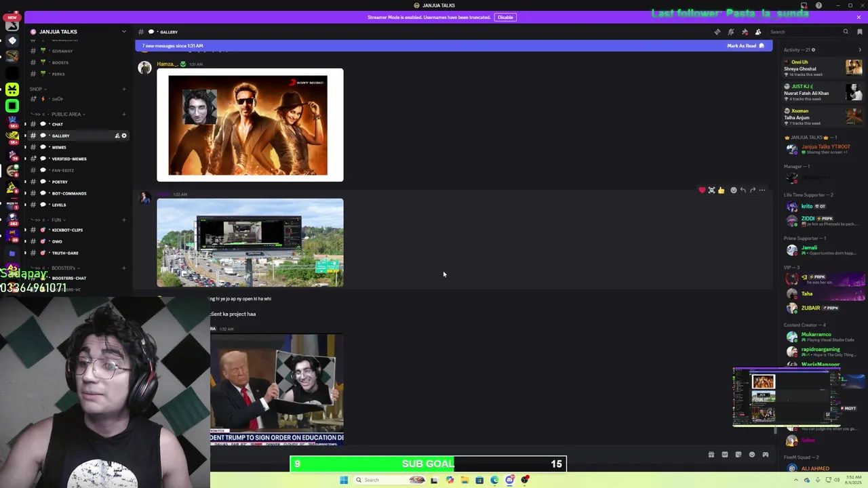Expand the Activity panel chevron
Viewport: 868px width, 488px height.
[860, 49]
